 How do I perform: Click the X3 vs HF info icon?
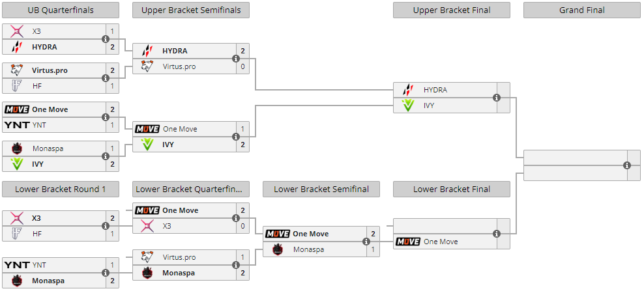tap(106, 226)
